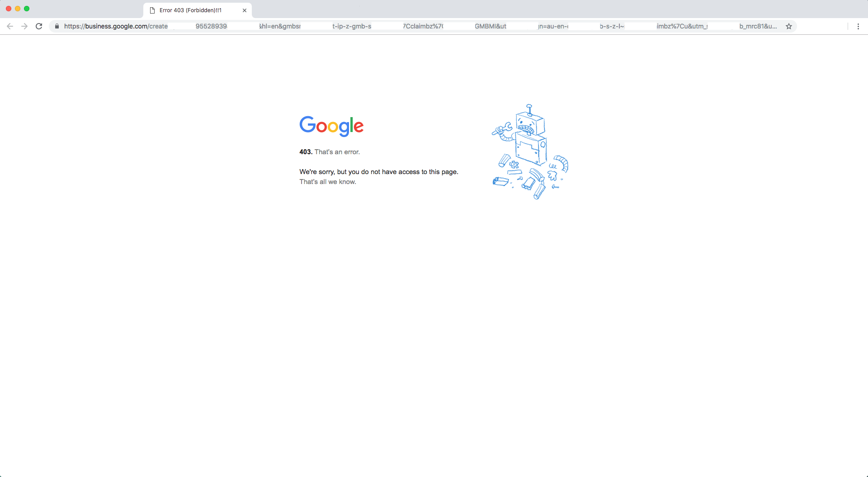Viewport: 868px width, 477px height.
Task: Click the "We're sorry" access message
Action: pos(378,172)
